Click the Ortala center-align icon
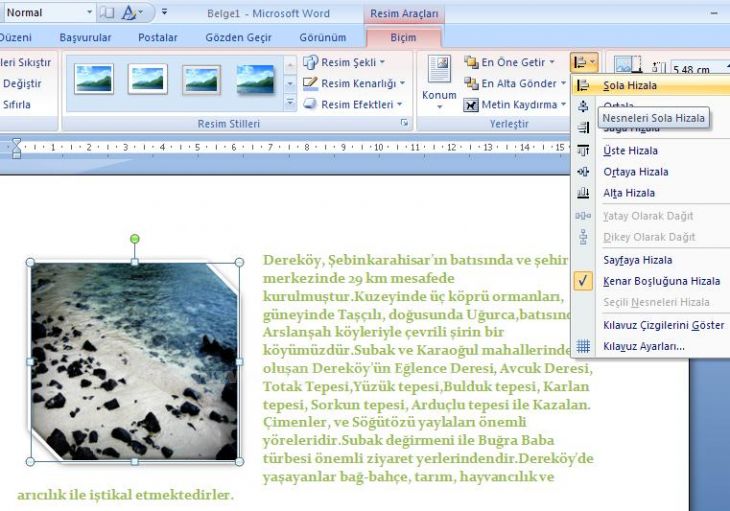 583,107
